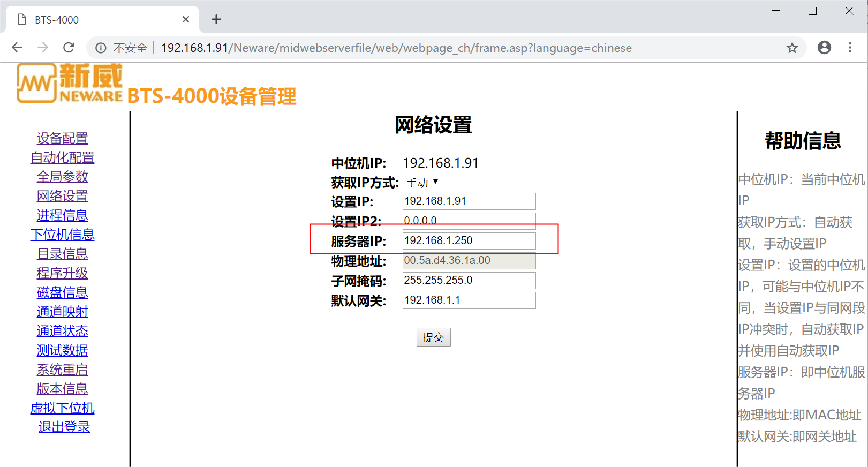Focus the 服务器IP input field

pyautogui.click(x=469, y=241)
